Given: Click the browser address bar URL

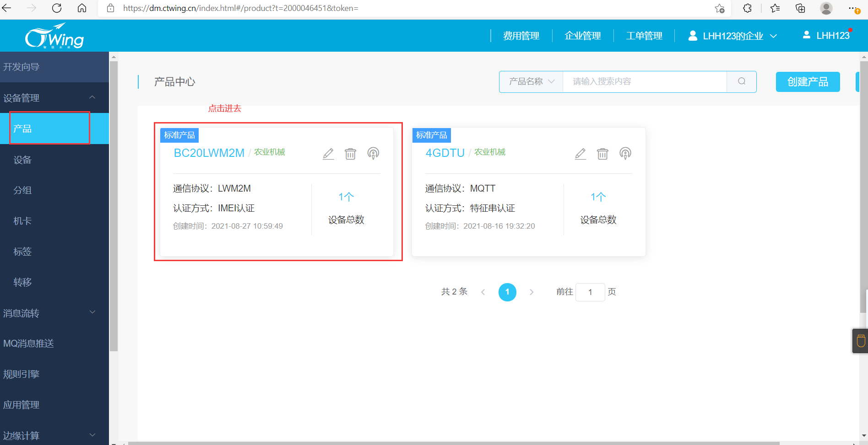Looking at the screenshot, I should click(241, 8).
